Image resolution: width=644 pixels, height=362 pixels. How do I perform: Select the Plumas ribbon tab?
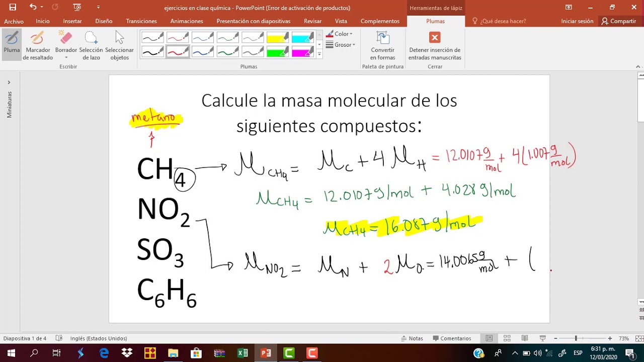[x=435, y=21]
